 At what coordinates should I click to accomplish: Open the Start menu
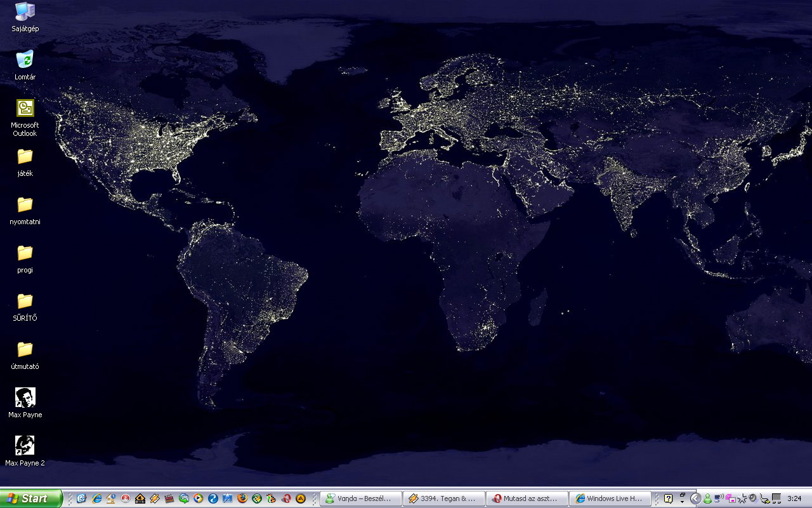click(31, 498)
